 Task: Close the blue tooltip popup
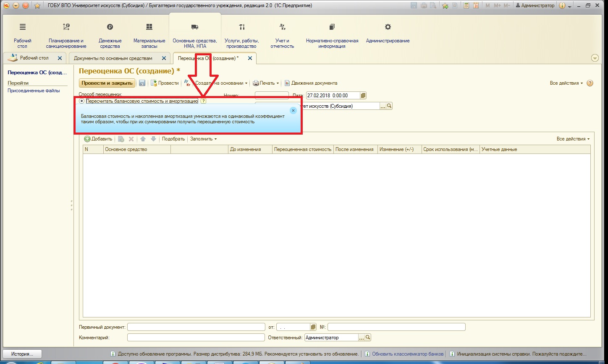pyautogui.click(x=293, y=110)
